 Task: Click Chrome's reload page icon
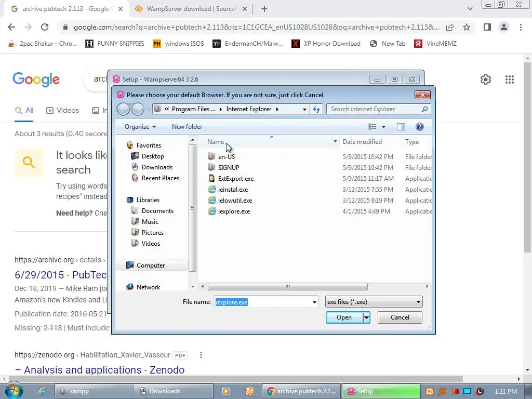45,27
